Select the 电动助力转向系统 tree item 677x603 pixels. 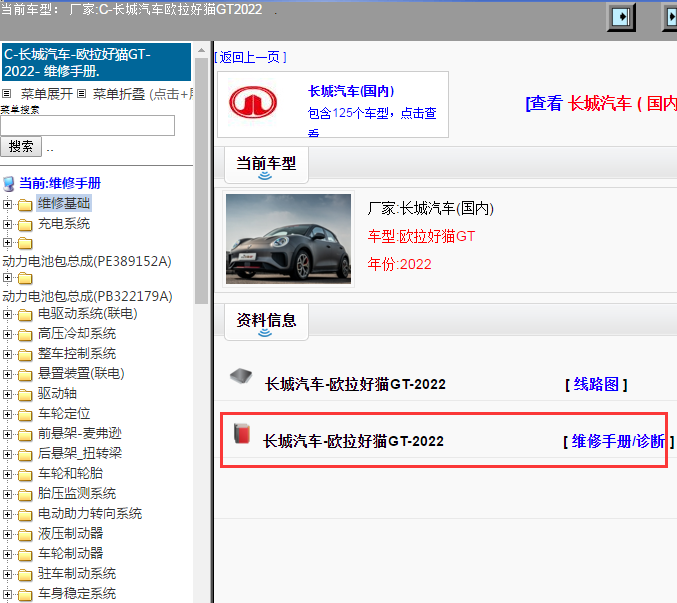[x=90, y=514]
